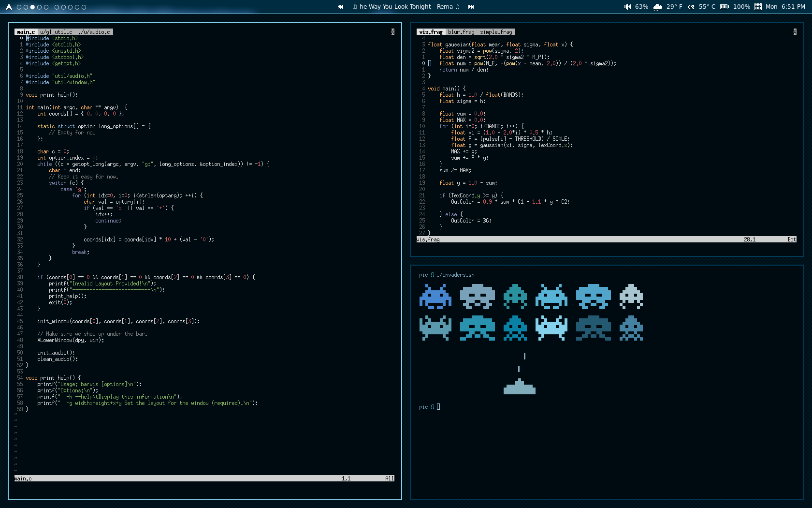
Task: Click the #include <stdio.h> line
Action: pyautogui.click(x=52, y=38)
